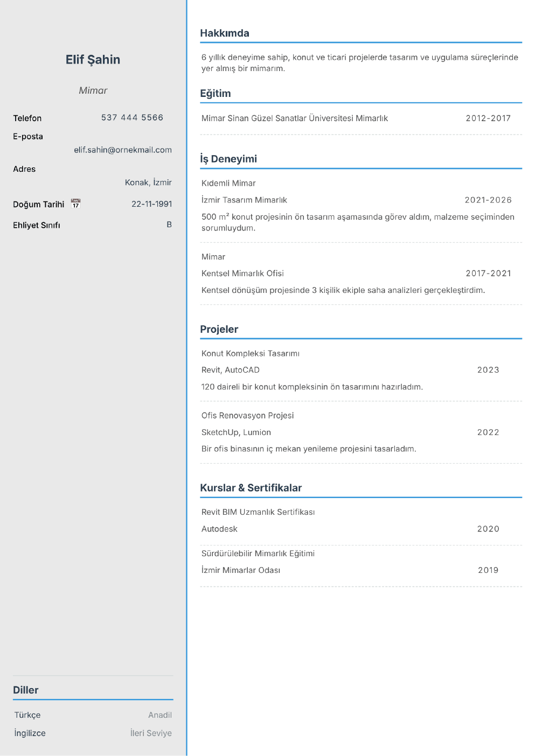Viewport: 535px width, 756px height.
Task: Select the Revit BIM Uzmanlık Sertifikası entry
Action: (258, 512)
